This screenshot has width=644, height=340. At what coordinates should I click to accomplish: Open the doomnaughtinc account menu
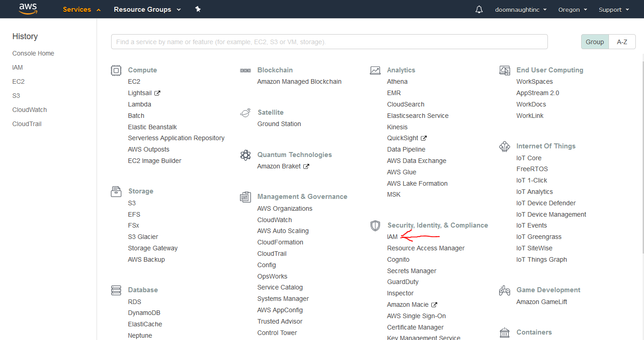click(x=521, y=10)
